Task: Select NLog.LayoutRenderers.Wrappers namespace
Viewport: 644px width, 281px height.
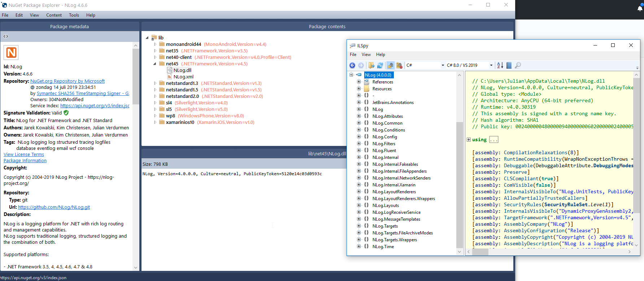Action: [x=404, y=199]
